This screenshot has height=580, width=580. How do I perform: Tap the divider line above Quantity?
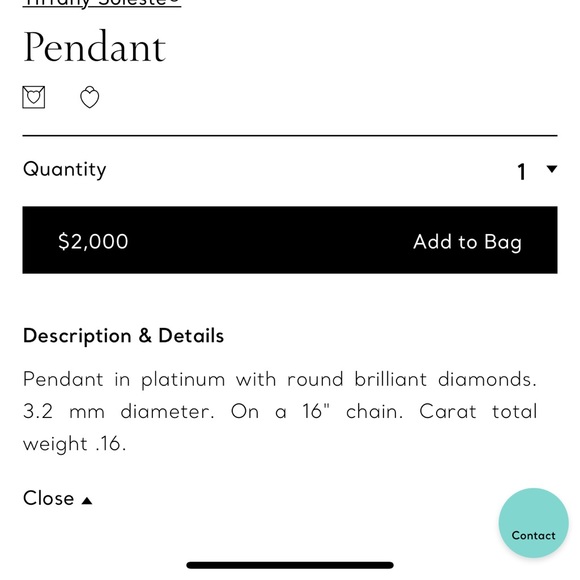pyautogui.click(x=290, y=136)
